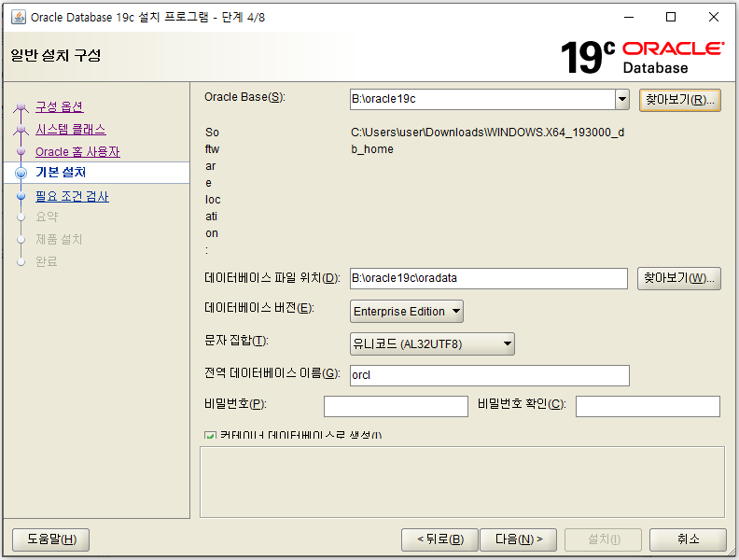Go to 구성 옵션 step link

(x=60, y=106)
